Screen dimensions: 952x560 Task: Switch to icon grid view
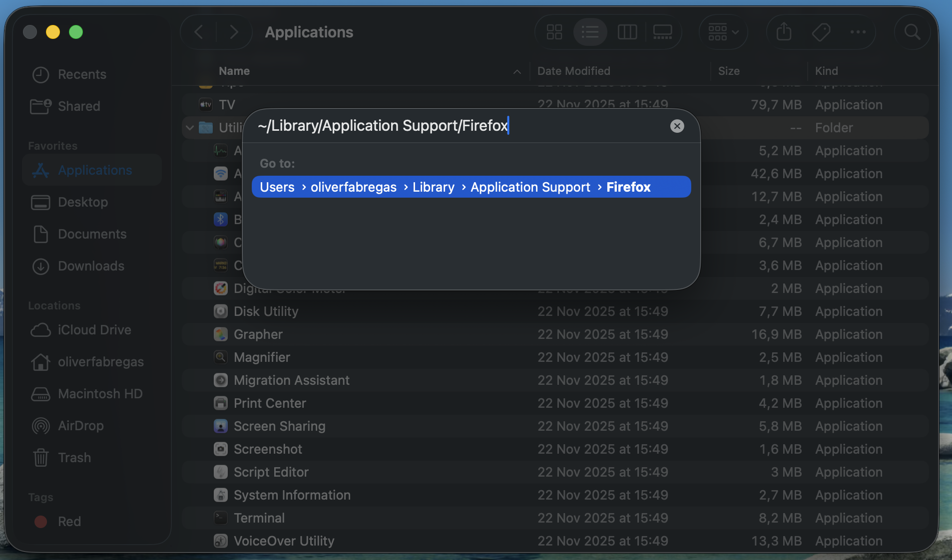pyautogui.click(x=553, y=31)
